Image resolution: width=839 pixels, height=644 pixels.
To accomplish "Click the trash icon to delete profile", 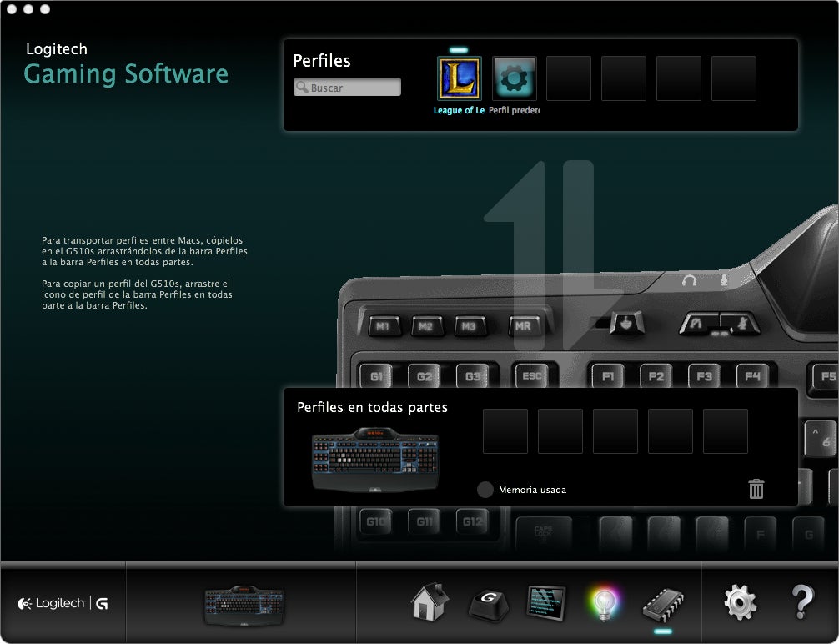I will click(x=756, y=488).
